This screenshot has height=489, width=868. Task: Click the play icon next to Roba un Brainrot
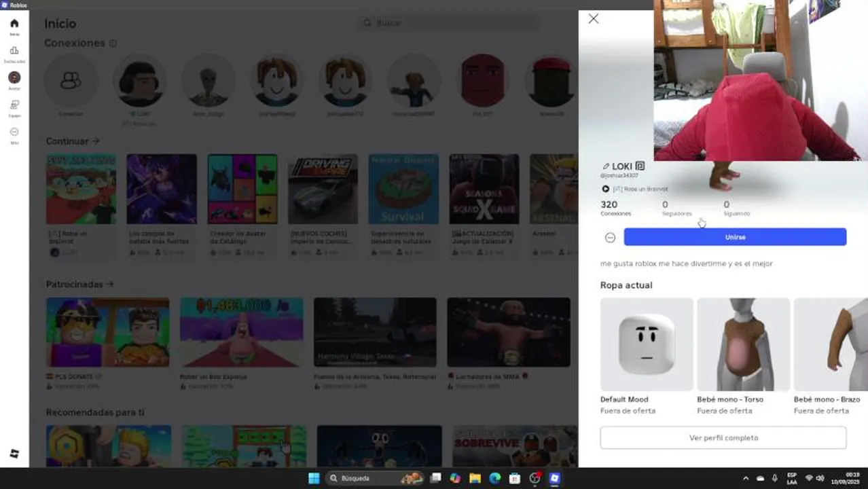point(606,189)
